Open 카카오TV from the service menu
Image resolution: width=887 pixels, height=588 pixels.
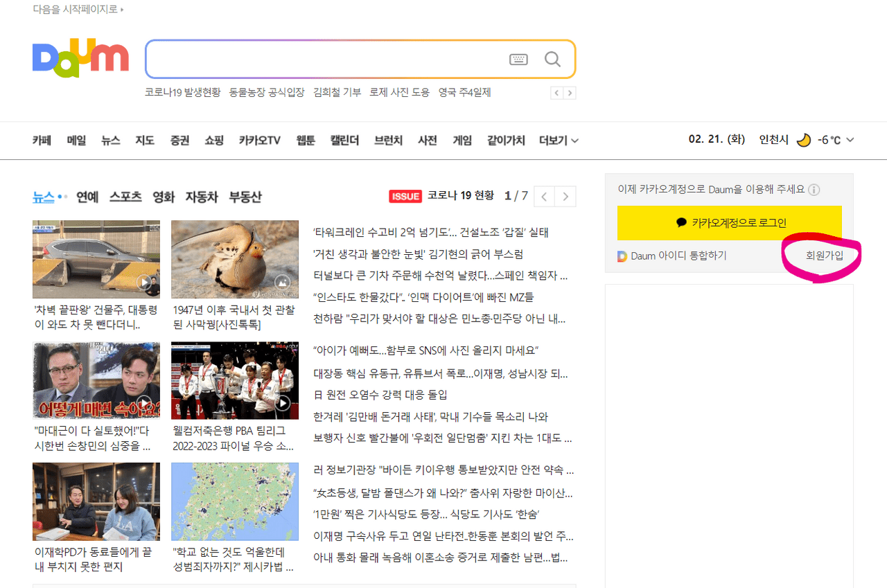coord(260,140)
